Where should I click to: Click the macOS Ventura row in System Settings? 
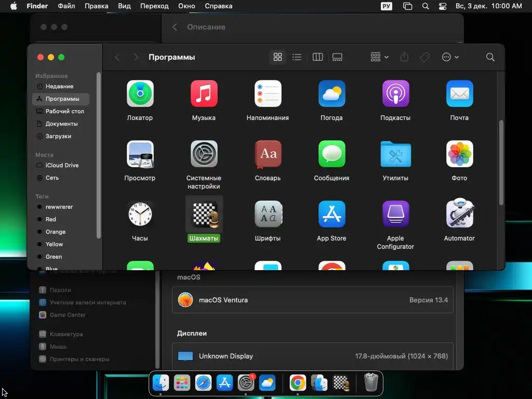tap(312, 300)
